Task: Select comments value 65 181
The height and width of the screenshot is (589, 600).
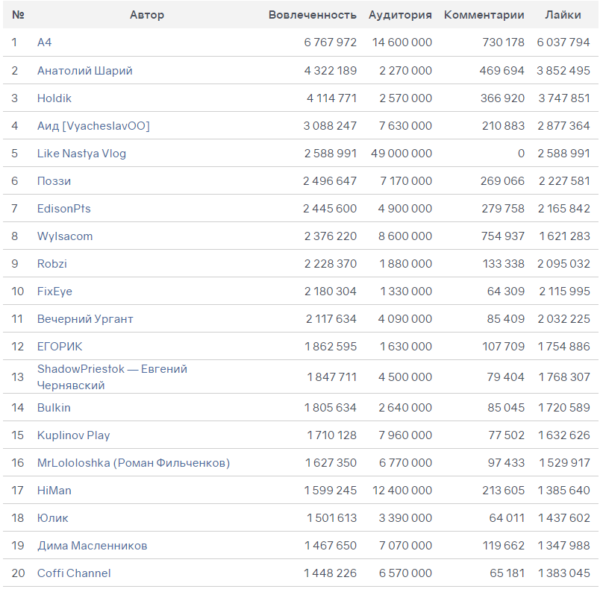Action: 507,573
